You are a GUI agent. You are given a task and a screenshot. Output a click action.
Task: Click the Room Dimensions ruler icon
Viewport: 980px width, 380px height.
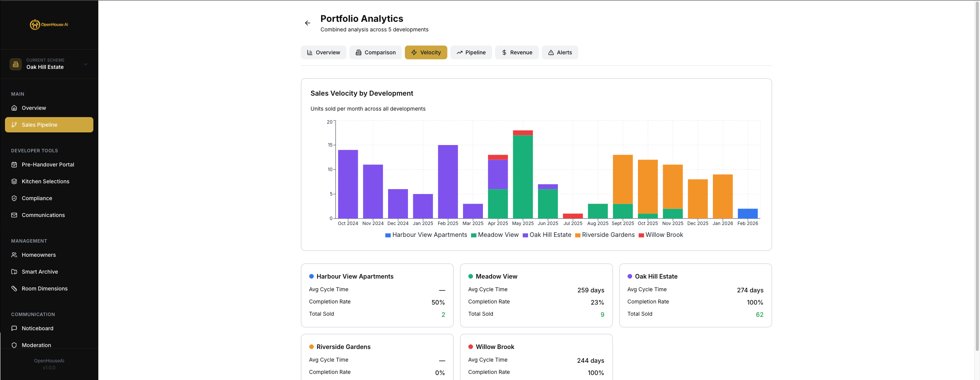[x=14, y=289]
